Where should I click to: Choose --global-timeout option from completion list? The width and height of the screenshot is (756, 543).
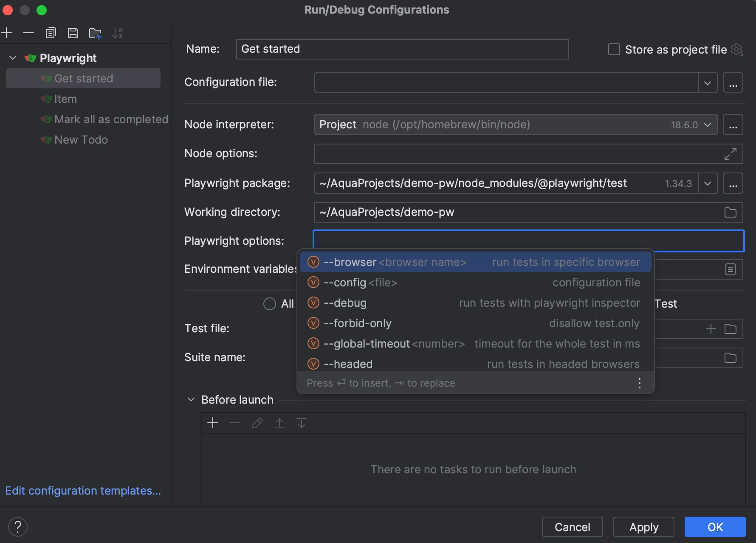pos(475,343)
